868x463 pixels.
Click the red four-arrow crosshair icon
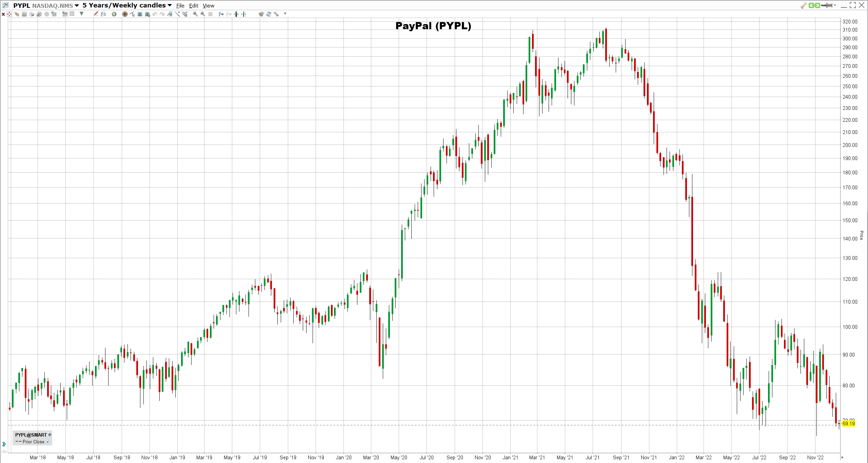9,14
